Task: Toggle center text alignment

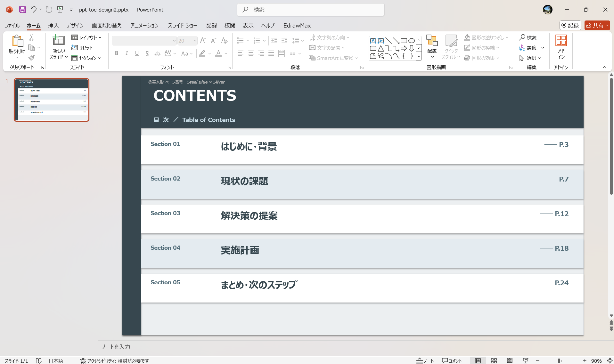Action: tap(251, 53)
